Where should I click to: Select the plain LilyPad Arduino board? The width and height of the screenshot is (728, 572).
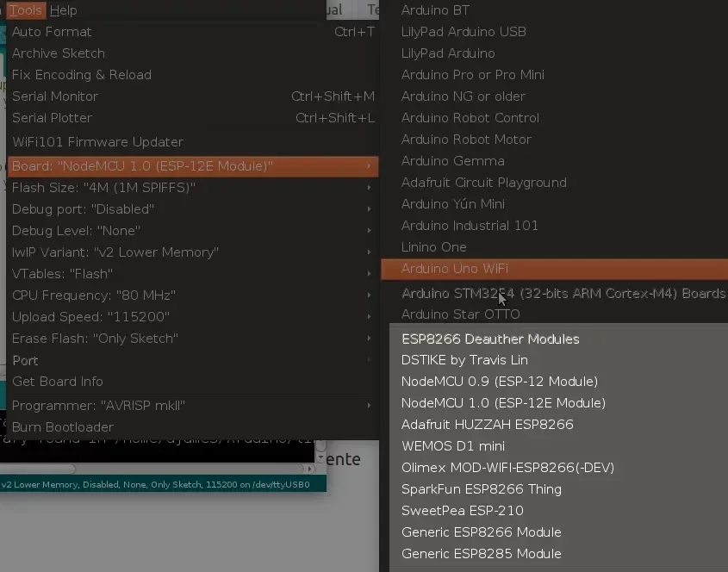(x=554, y=53)
